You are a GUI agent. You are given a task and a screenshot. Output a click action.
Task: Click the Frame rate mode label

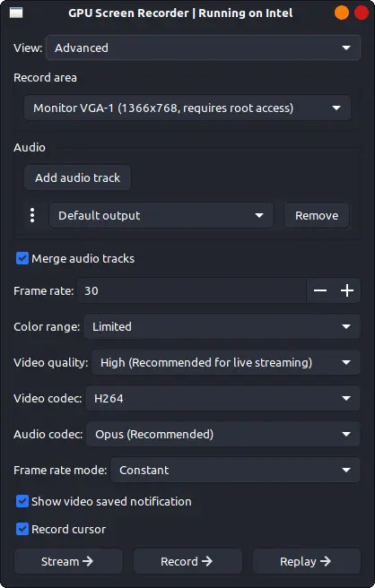(x=60, y=470)
